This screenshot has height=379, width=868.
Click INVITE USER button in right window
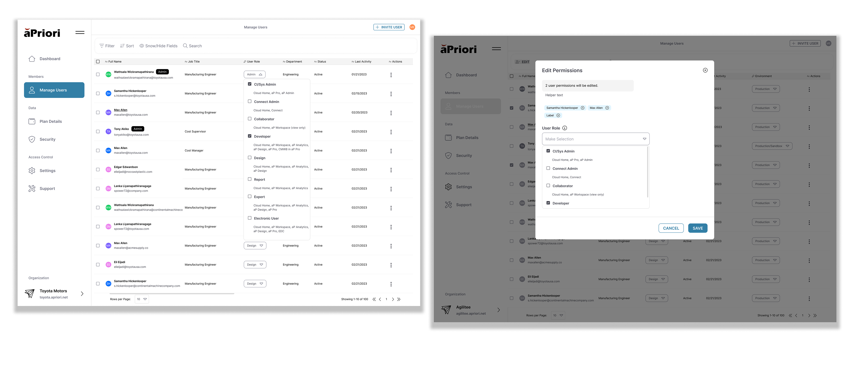[x=805, y=43]
